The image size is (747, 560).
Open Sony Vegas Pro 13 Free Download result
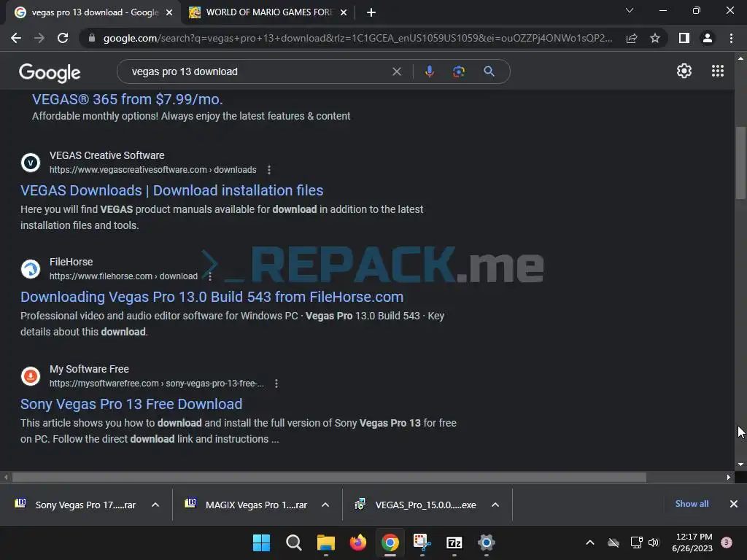click(131, 404)
